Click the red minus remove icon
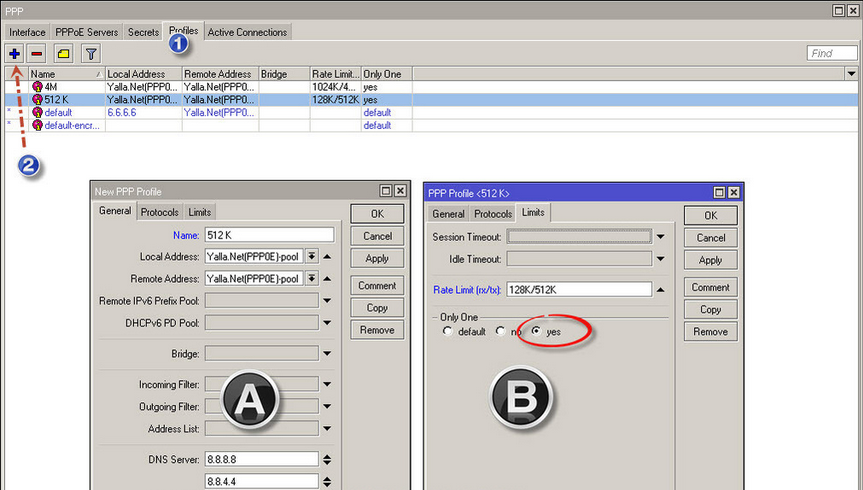Viewport: 863px width, 490px height. [x=37, y=53]
